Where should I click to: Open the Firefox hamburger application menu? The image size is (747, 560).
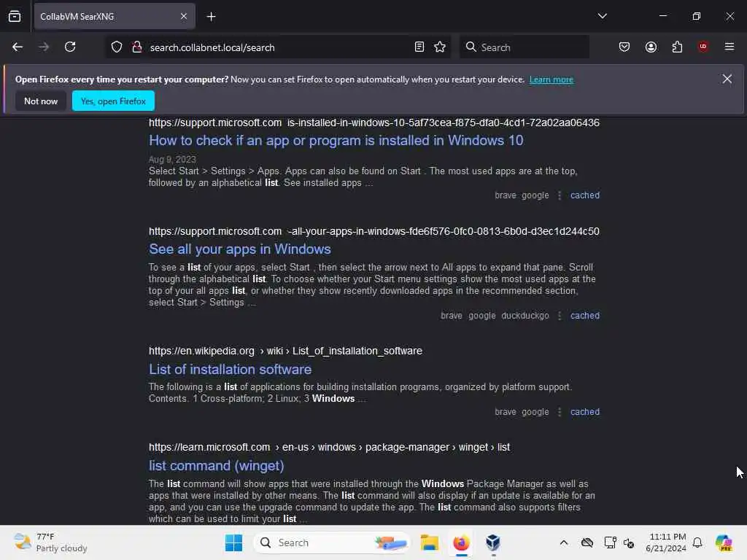click(729, 47)
